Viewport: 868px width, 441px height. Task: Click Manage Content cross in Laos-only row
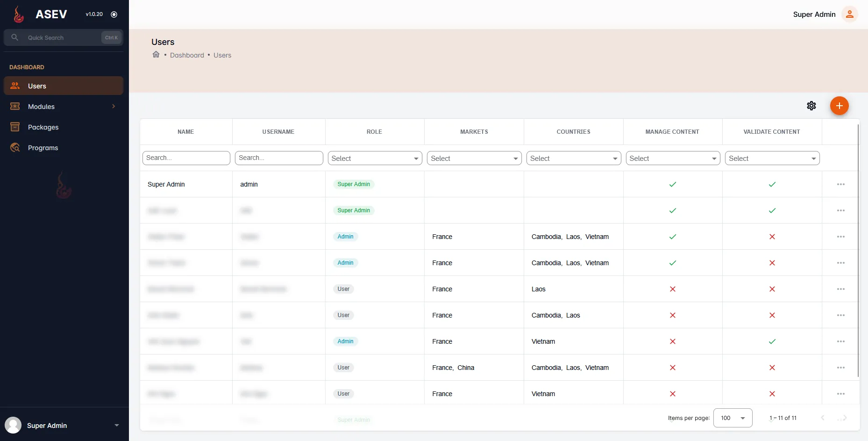point(673,289)
